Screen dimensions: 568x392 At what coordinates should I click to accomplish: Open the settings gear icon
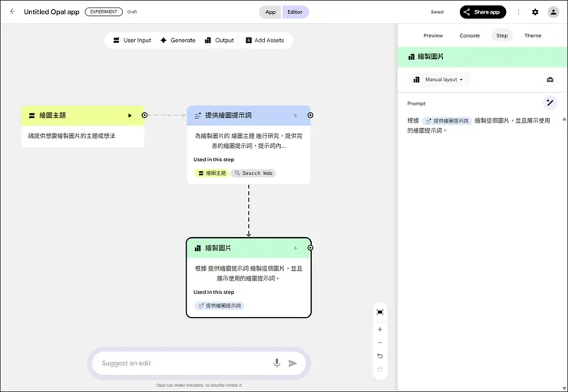535,12
